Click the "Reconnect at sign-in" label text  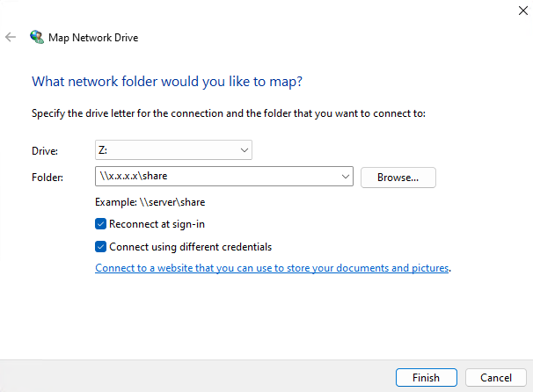click(x=157, y=224)
